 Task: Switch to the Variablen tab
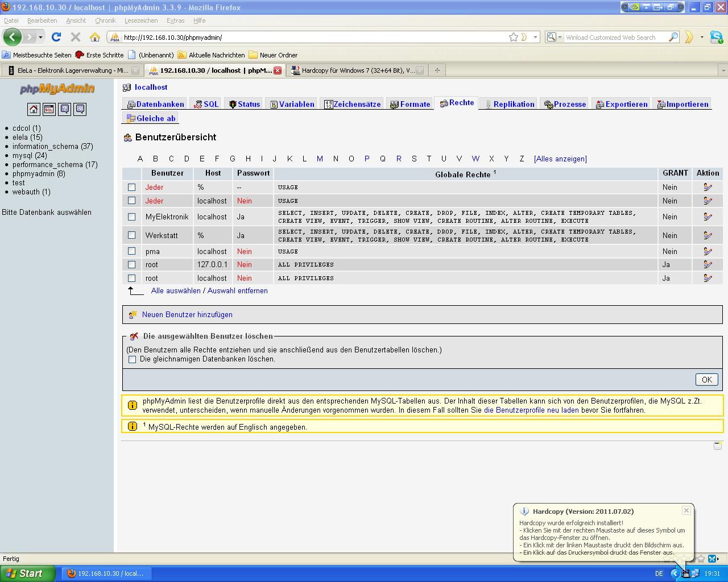(x=292, y=104)
